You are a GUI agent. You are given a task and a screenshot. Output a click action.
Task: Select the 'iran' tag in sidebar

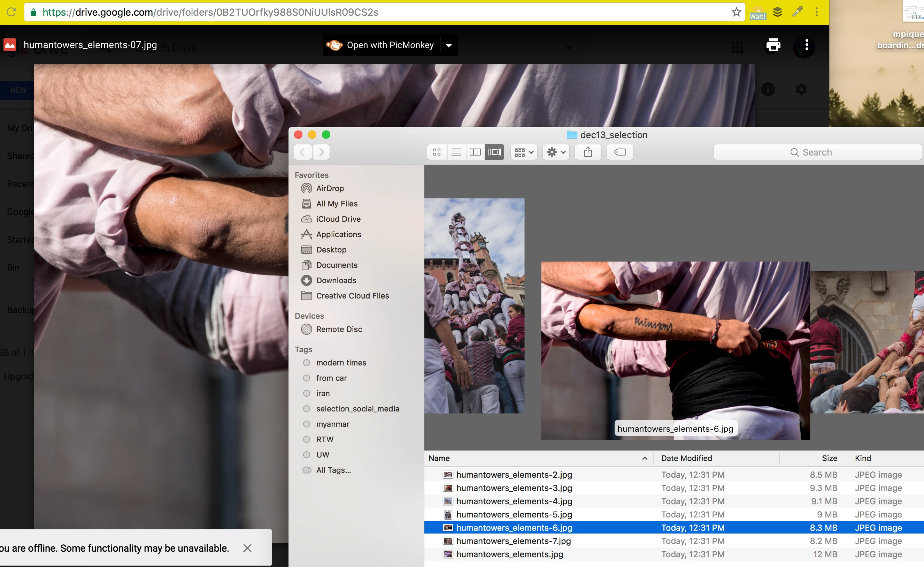pyautogui.click(x=323, y=393)
